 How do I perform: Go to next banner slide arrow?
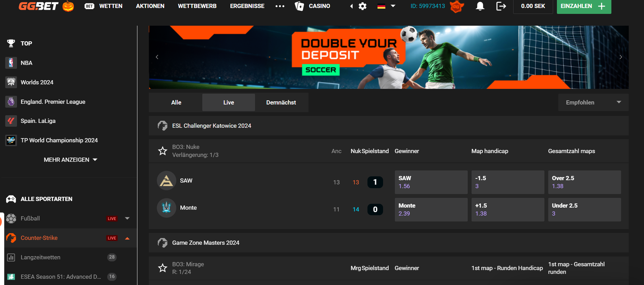tap(621, 57)
